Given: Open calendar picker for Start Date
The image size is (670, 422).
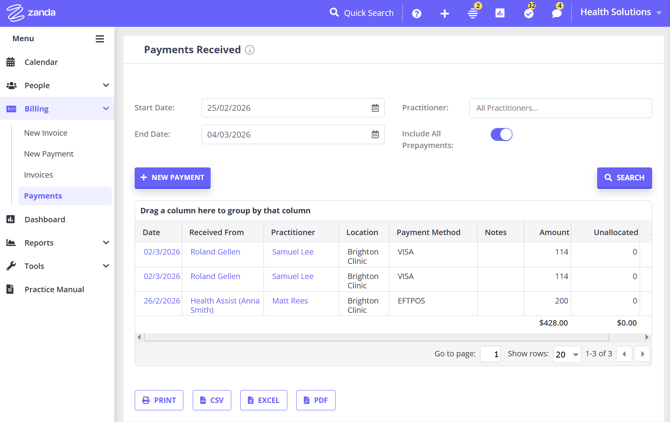Looking at the screenshot, I should pyautogui.click(x=376, y=108).
